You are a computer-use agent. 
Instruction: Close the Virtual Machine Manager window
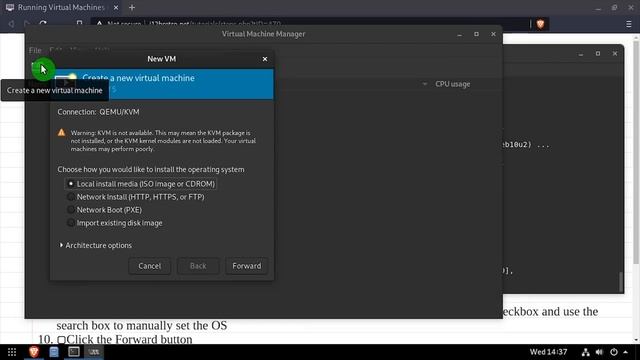[493, 34]
